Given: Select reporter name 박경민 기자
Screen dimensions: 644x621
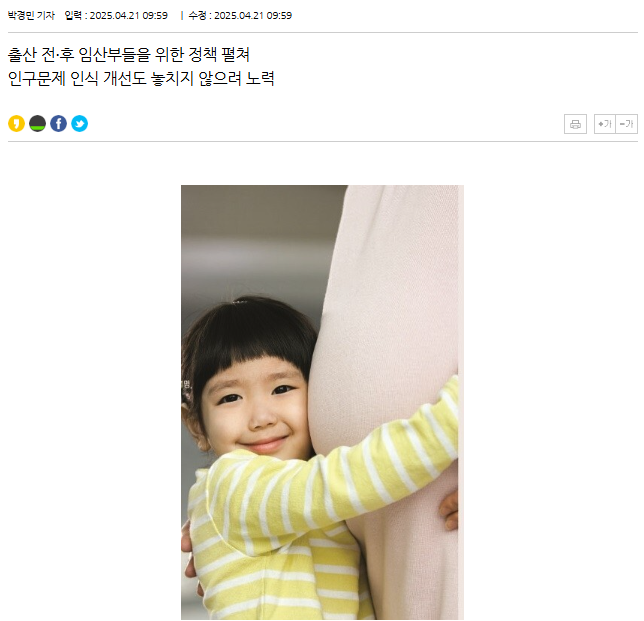Looking at the screenshot, I should click(x=31, y=16).
